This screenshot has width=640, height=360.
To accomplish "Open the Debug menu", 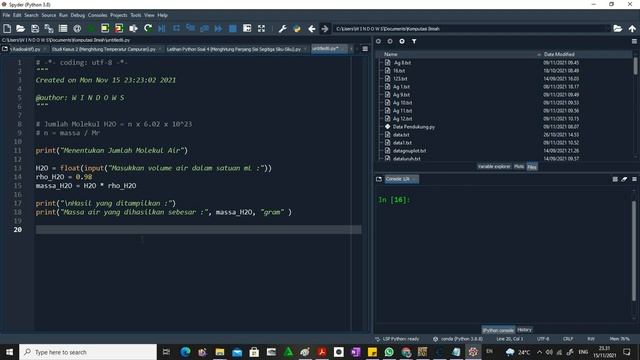I will tap(78, 15).
